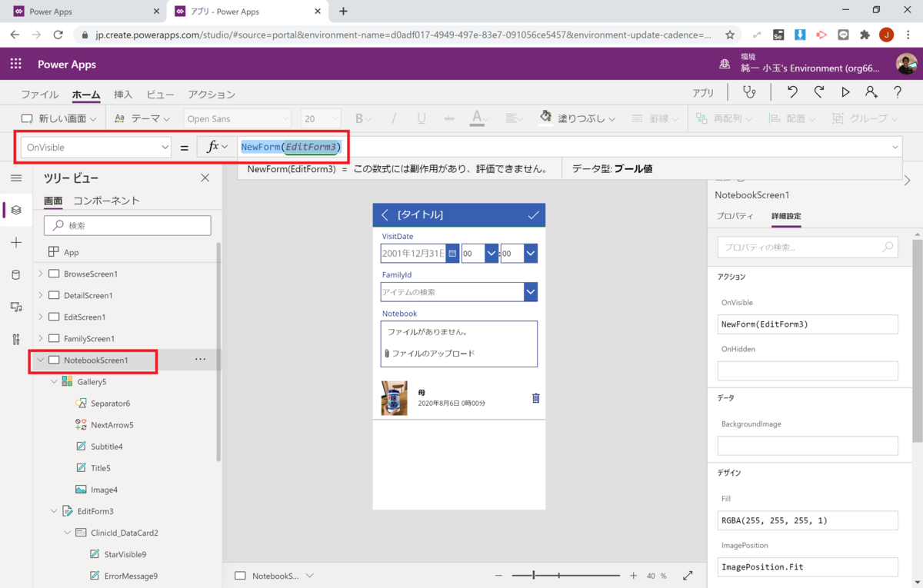Zoom in with the plus icon
The height and width of the screenshot is (588, 923).
pyautogui.click(x=634, y=576)
